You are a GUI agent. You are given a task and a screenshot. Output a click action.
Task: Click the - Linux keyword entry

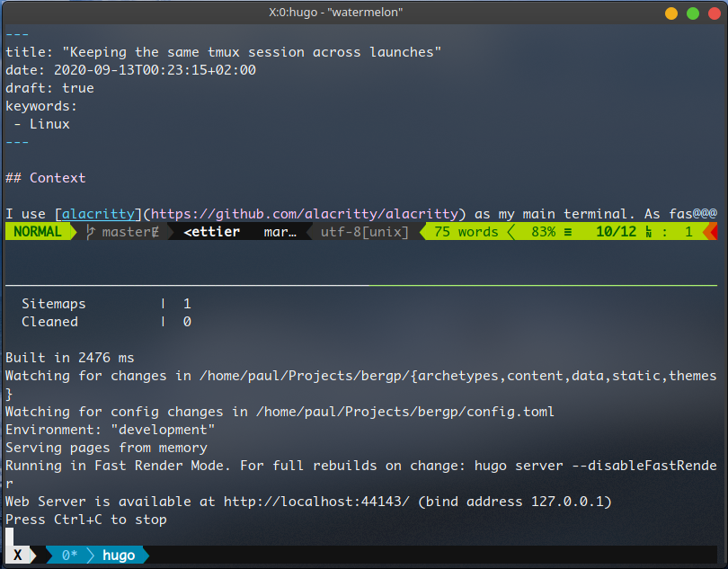pos(41,124)
